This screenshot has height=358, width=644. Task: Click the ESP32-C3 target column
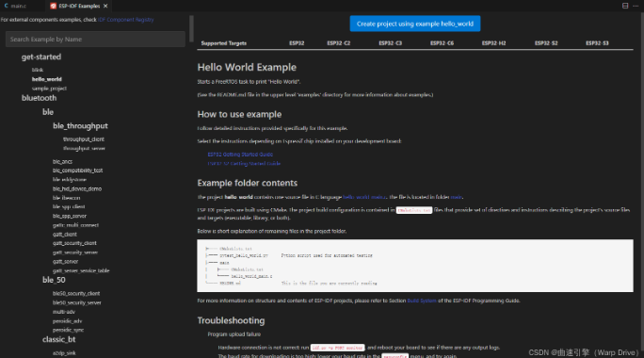(x=390, y=43)
